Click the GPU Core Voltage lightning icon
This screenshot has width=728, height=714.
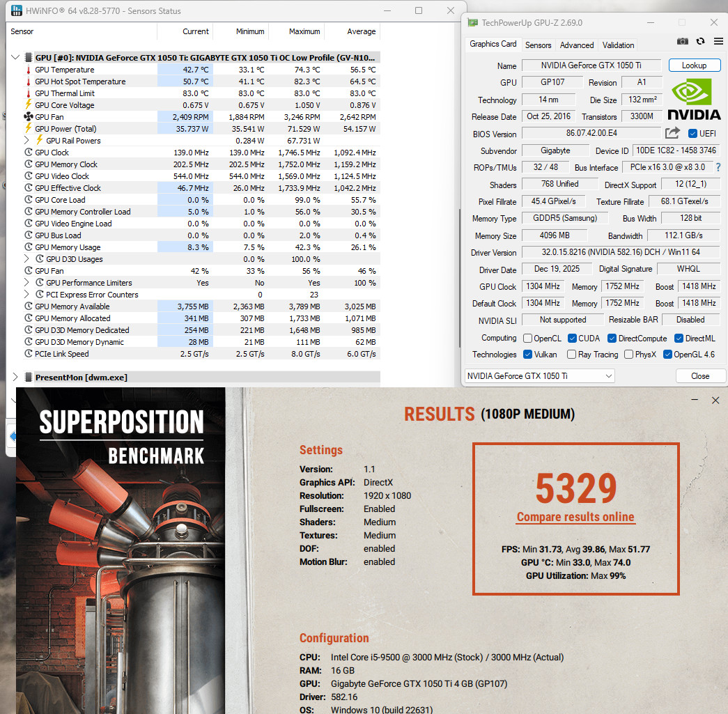[29, 104]
